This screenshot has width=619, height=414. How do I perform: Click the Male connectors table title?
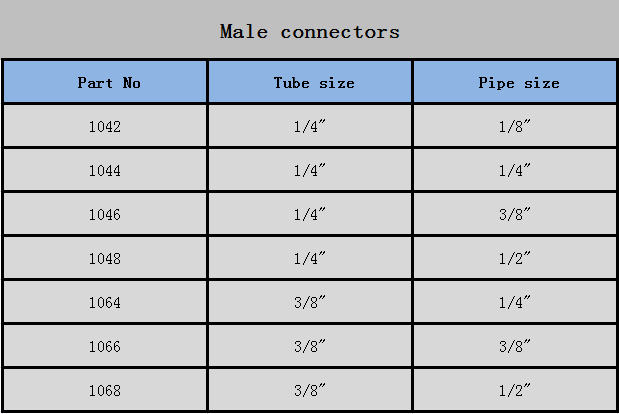[x=309, y=31]
